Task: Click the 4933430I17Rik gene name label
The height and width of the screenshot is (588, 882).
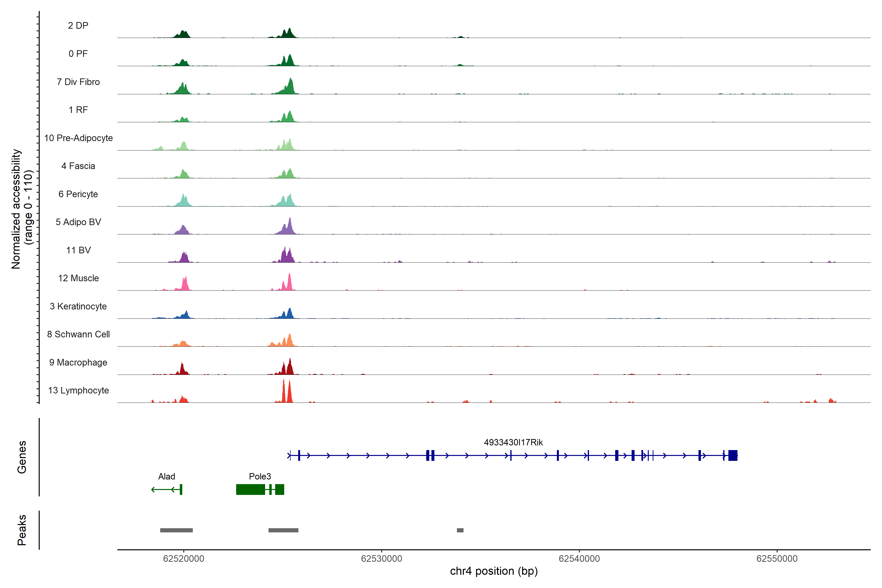Action: [x=513, y=442]
